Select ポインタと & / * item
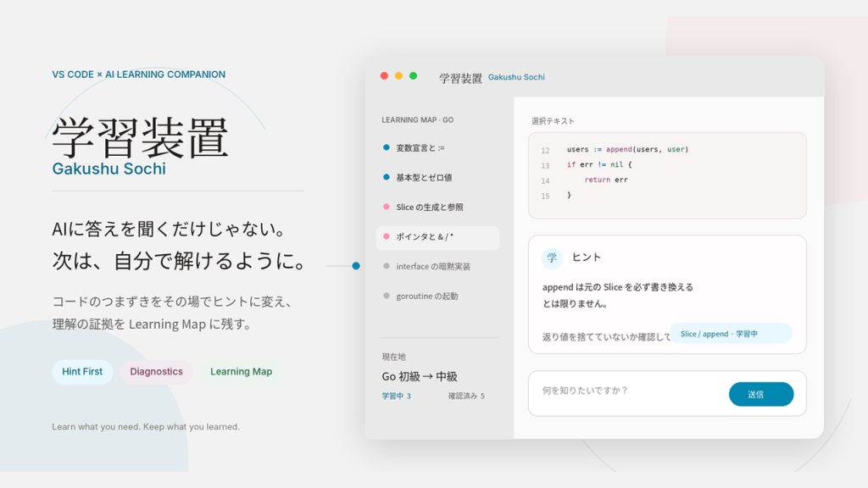The image size is (868, 488). click(x=437, y=237)
